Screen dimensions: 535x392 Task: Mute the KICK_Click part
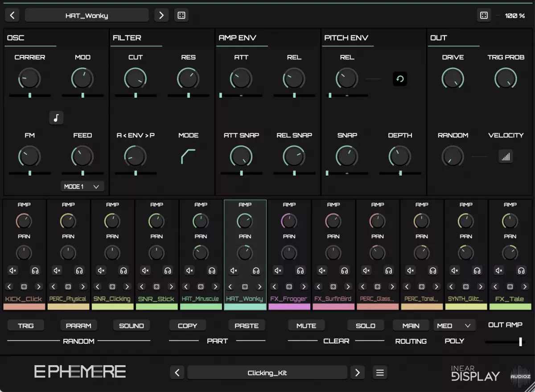pyautogui.click(x=13, y=270)
